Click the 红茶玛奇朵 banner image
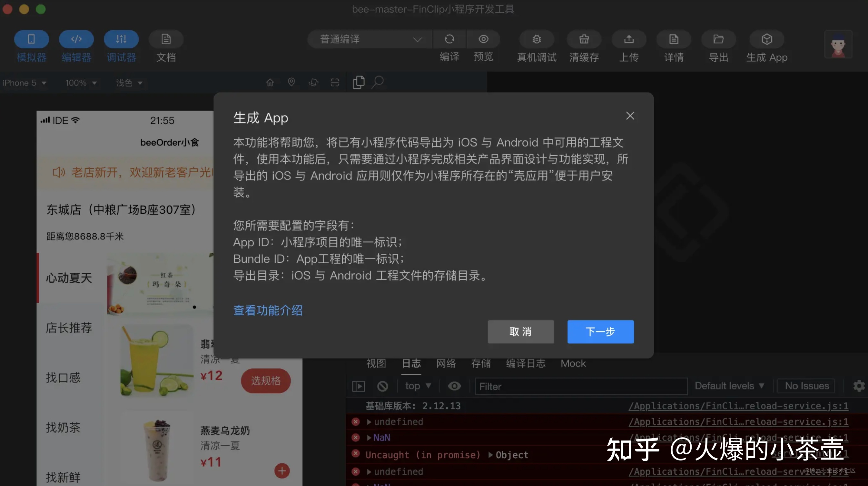 tap(160, 284)
